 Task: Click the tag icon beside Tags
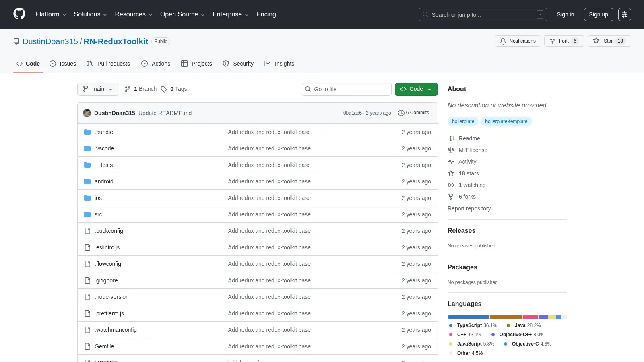click(164, 89)
